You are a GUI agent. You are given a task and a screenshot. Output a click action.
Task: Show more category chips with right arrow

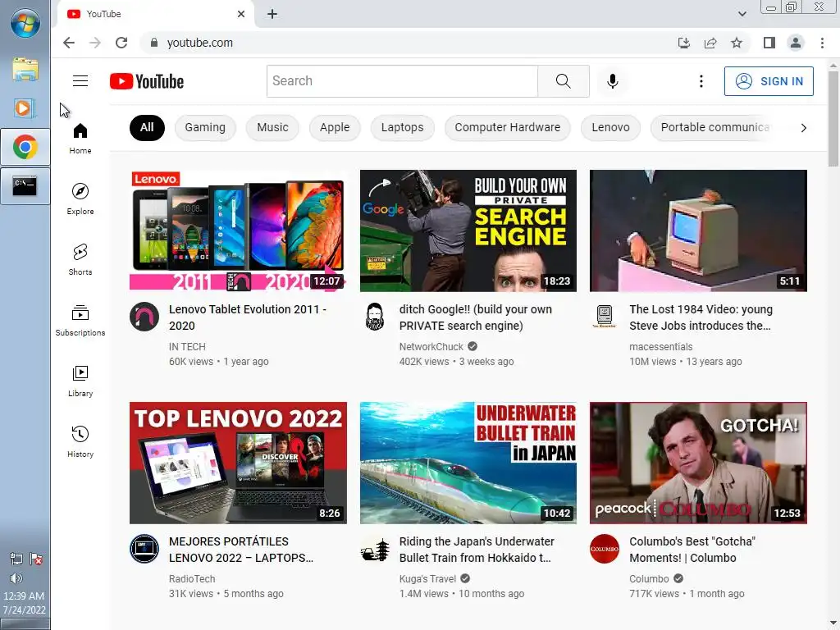(x=804, y=128)
